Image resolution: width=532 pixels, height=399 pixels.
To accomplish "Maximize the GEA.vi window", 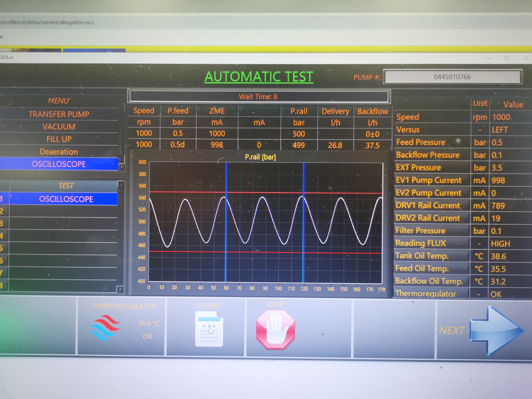I will (x=506, y=58).
